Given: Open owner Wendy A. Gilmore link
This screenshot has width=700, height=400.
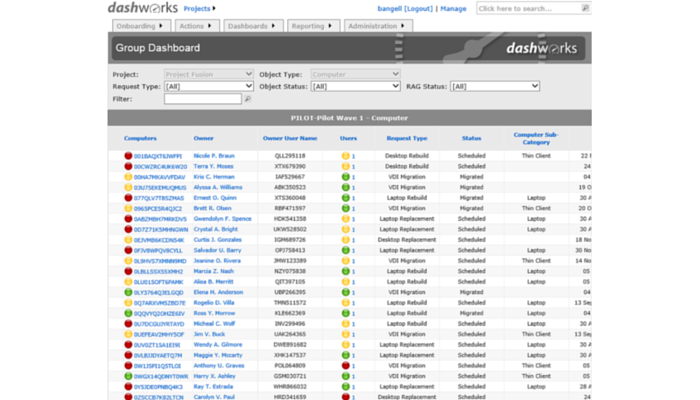Looking at the screenshot, I should pyautogui.click(x=218, y=345).
